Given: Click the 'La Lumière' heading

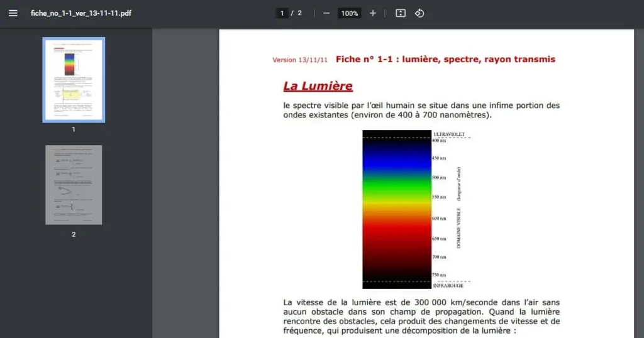Looking at the screenshot, I should 318,85.
